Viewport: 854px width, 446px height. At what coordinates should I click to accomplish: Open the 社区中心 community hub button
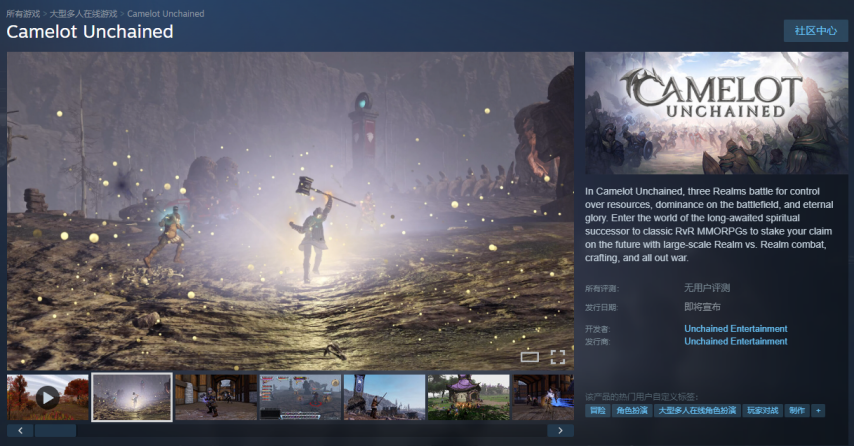point(815,31)
